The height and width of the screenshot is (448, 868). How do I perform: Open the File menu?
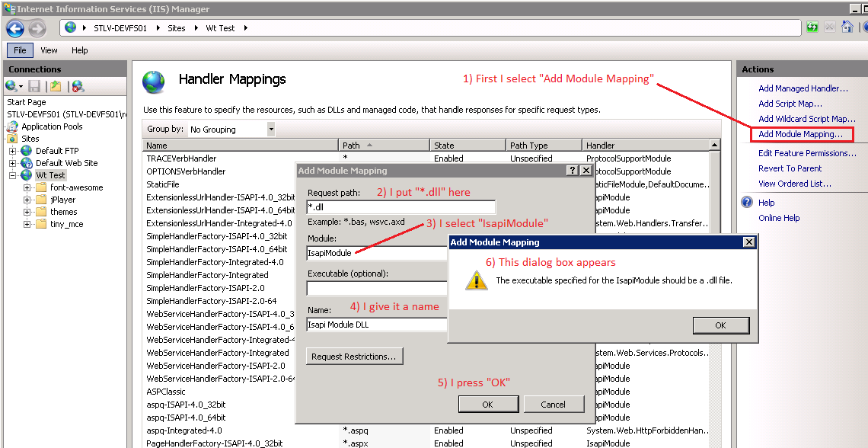tap(20, 50)
